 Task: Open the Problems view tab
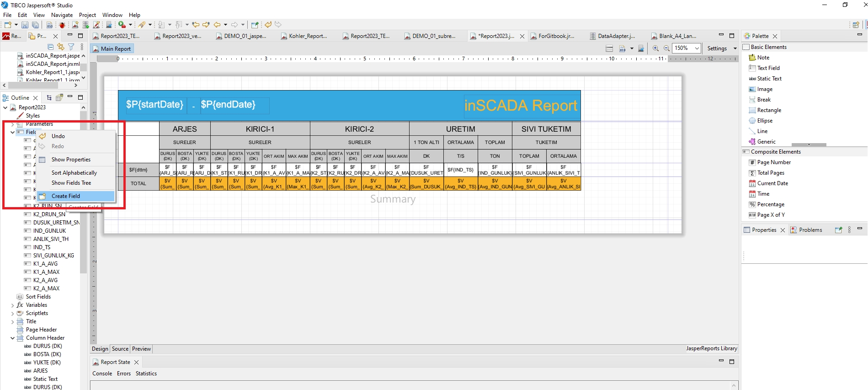click(810, 230)
